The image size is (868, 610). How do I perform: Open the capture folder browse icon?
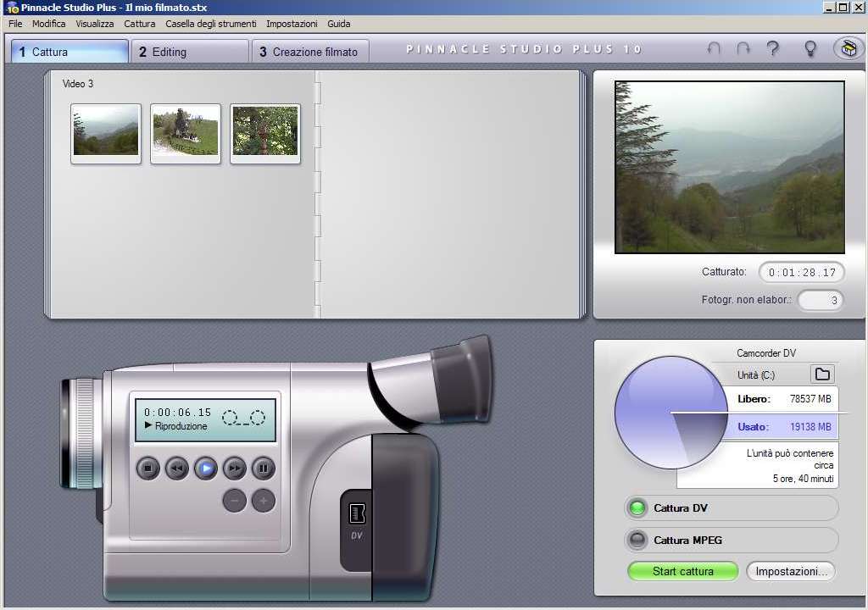[821, 374]
